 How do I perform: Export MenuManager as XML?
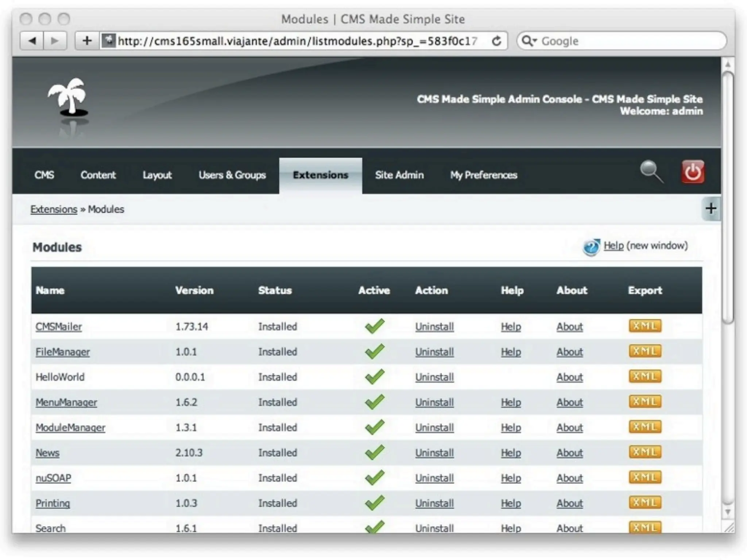[x=645, y=401]
